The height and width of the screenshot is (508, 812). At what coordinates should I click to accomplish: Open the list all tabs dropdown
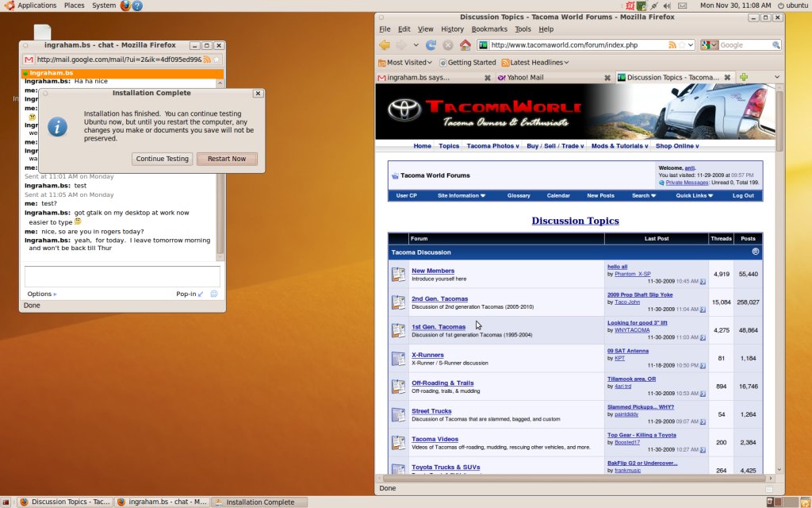[777, 77]
